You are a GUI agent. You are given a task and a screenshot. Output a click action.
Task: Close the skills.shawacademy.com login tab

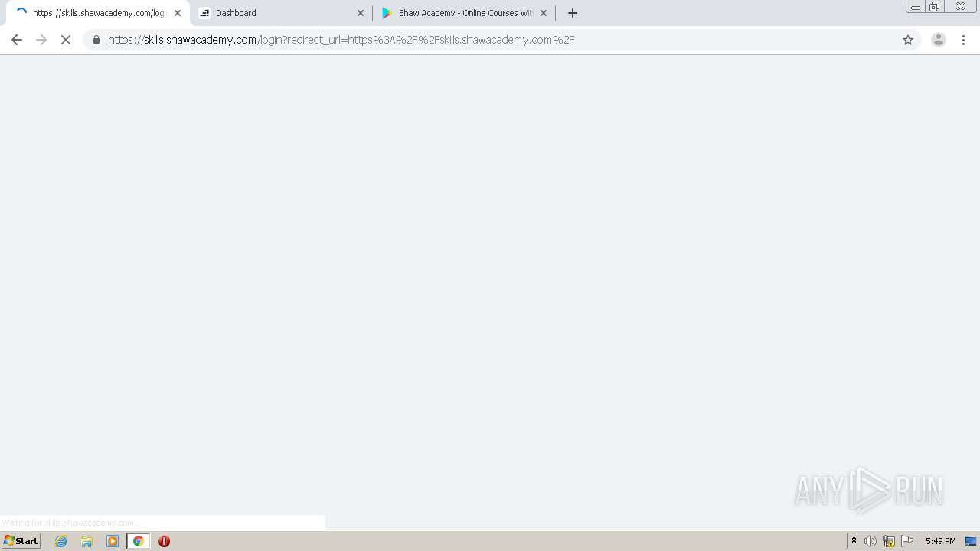(178, 13)
